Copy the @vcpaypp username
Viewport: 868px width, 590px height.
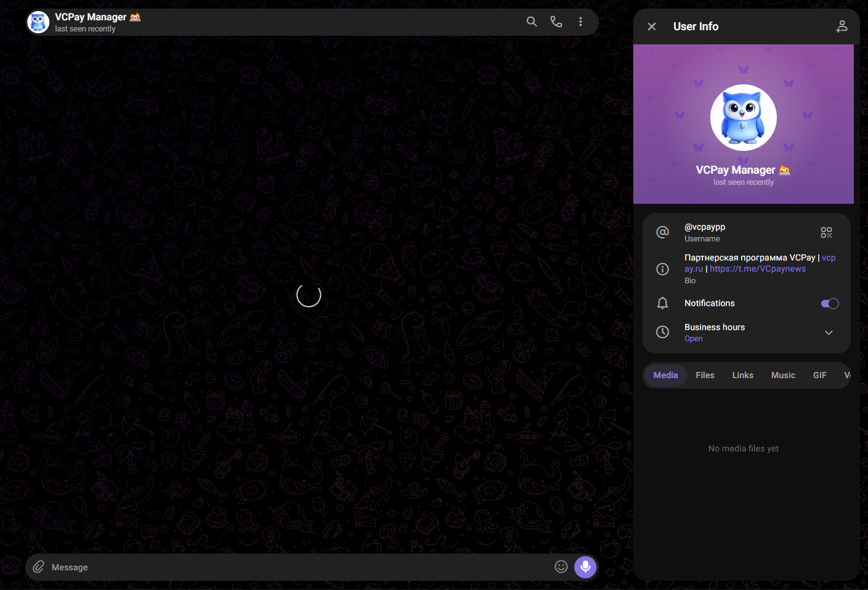705,227
